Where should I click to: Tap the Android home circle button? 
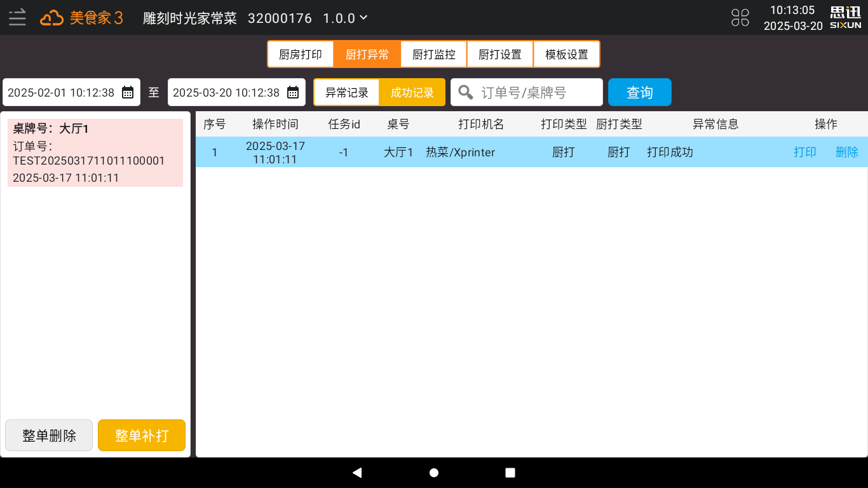(433, 472)
